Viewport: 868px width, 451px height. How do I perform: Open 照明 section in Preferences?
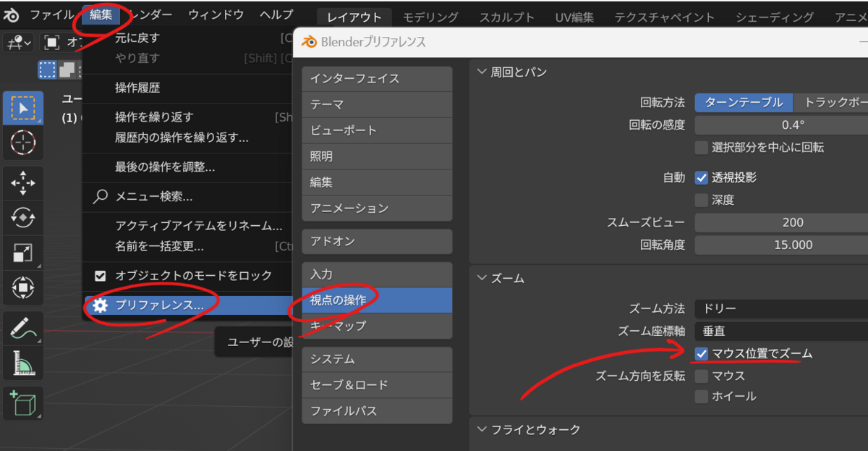pyautogui.click(x=377, y=156)
